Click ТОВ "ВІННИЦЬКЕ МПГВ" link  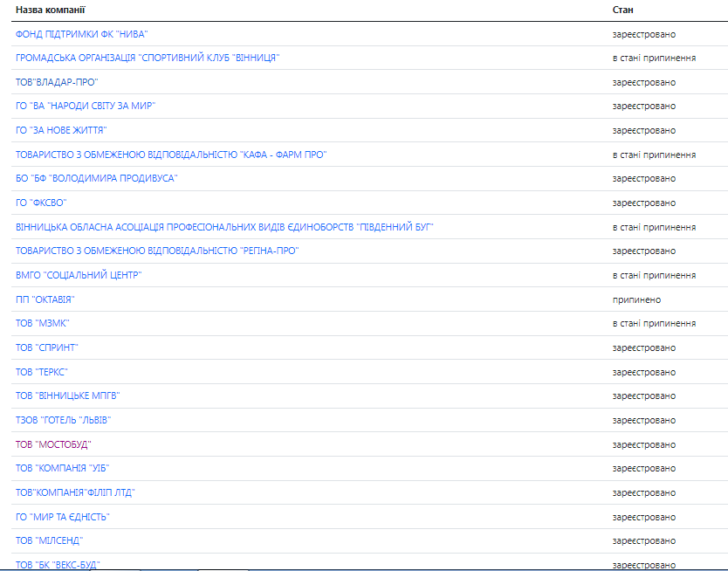[67, 396]
